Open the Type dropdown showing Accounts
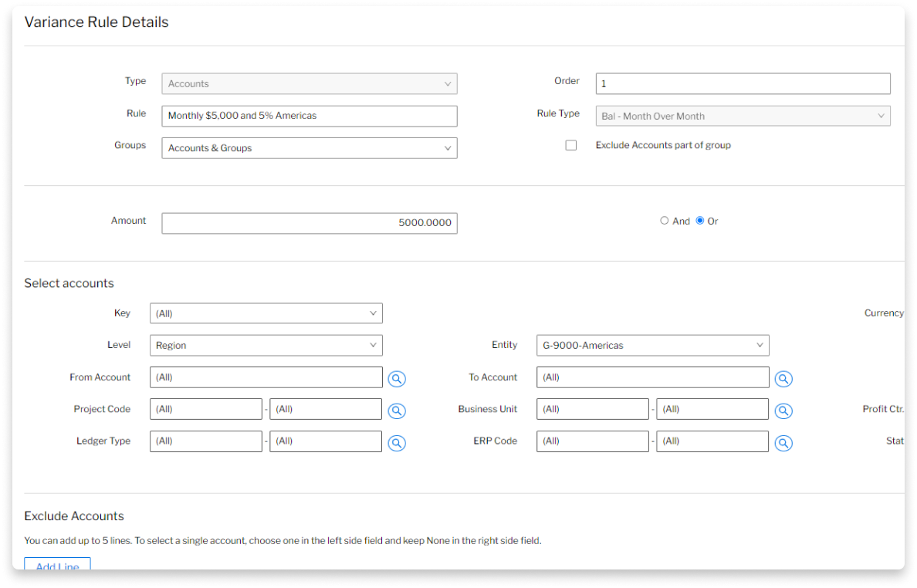The width and height of the screenshot is (917, 588). point(309,83)
